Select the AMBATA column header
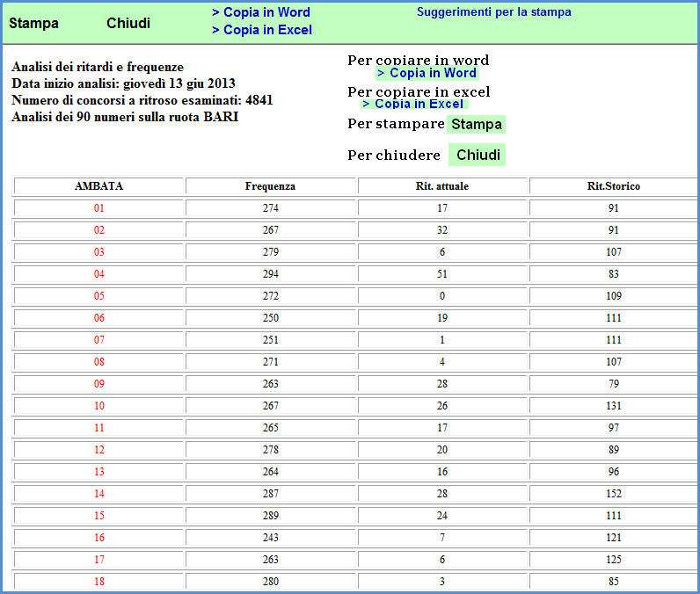The image size is (700, 594). (x=98, y=186)
